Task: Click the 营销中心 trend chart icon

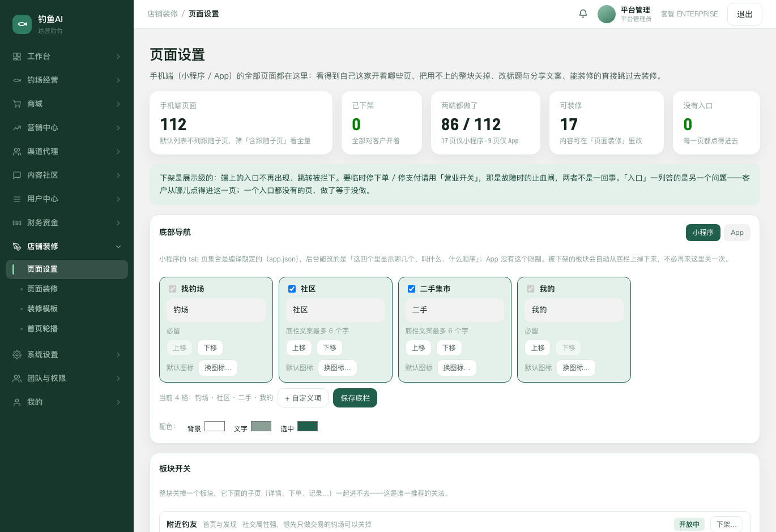Action: click(x=17, y=128)
